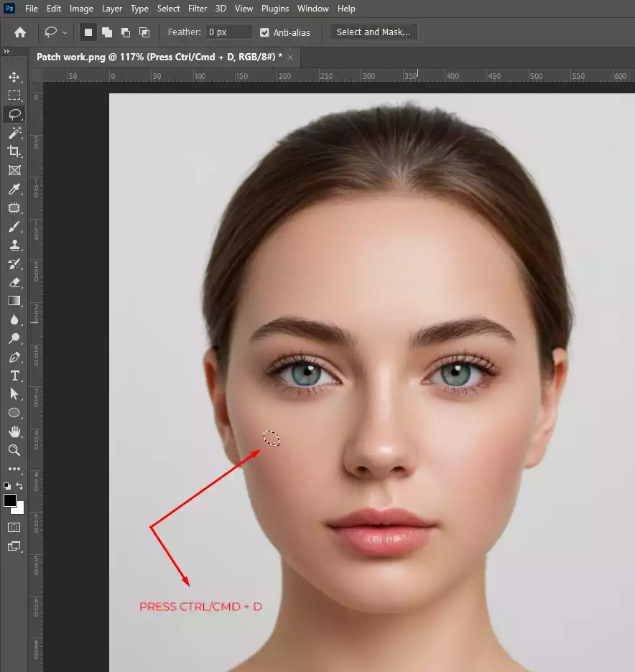
Task: Activate the Clone Stamp tool
Action: [14, 245]
